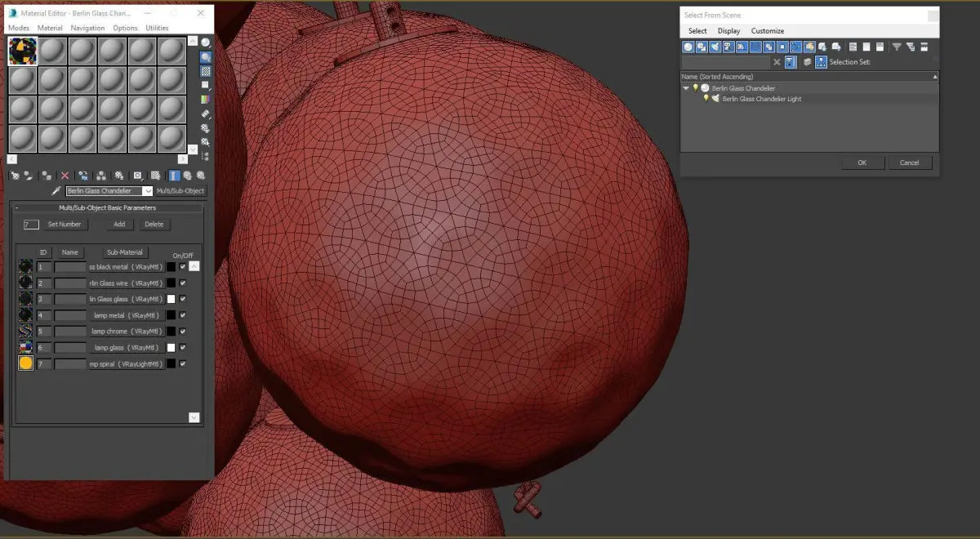
Task: Collapse Berlin Glass Chandelier tree node
Action: pyautogui.click(x=686, y=88)
